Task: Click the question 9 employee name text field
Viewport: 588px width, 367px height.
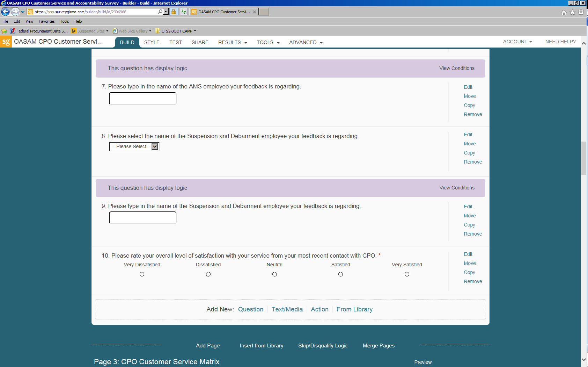Action: click(143, 218)
